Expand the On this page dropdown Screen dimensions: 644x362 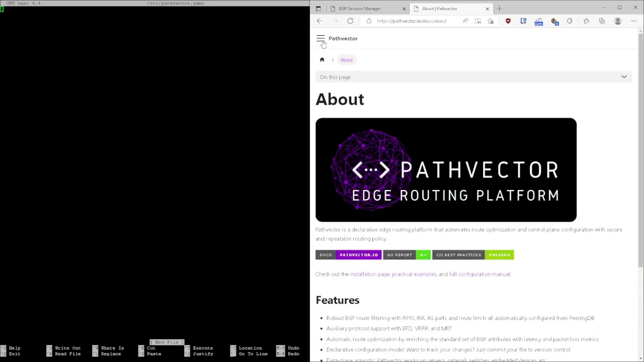(x=473, y=77)
